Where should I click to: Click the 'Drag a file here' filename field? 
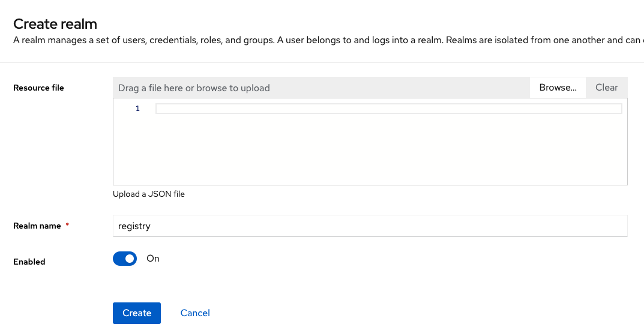coord(321,88)
